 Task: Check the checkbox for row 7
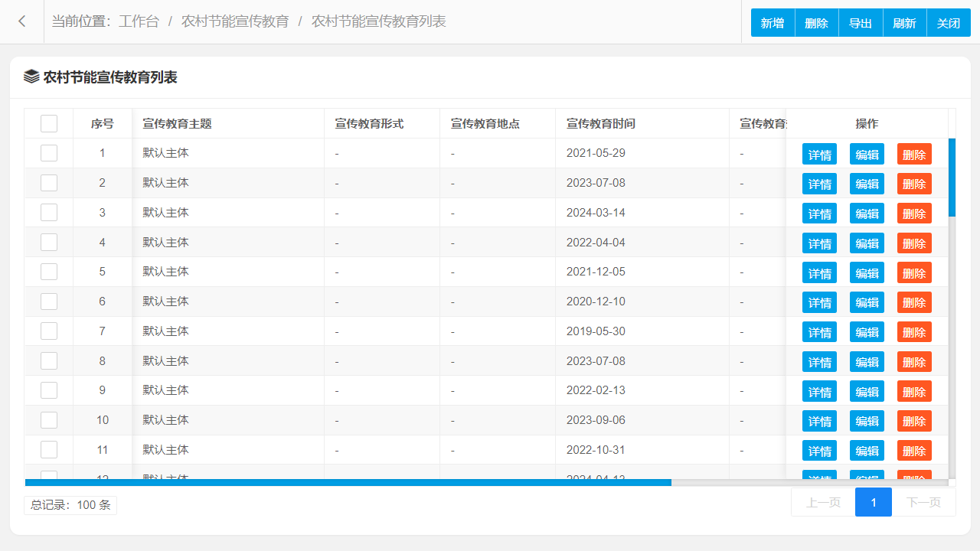pyautogui.click(x=49, y=331)
